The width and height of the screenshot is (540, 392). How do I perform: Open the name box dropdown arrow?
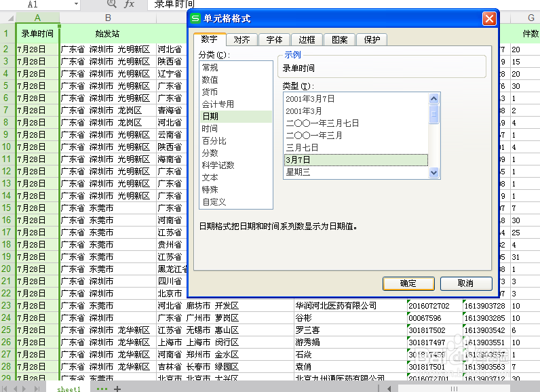tap(76, 5)
